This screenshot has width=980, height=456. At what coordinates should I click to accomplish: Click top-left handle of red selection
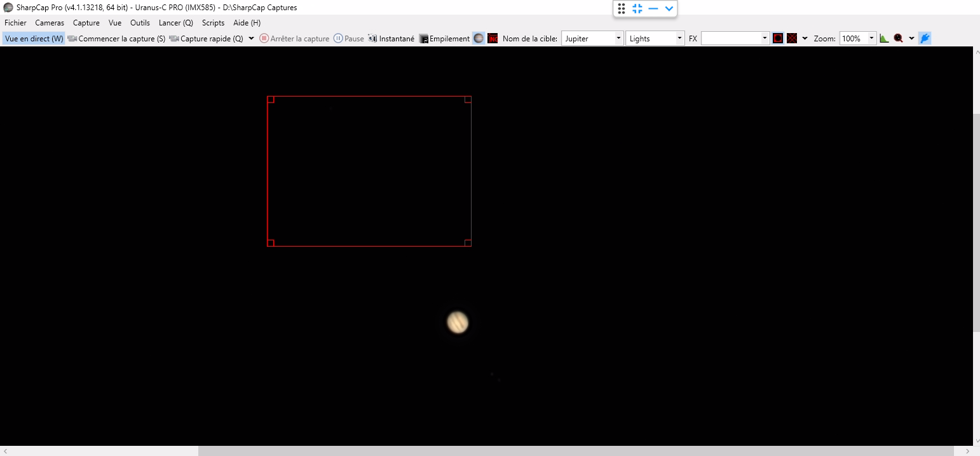point(270,99)
